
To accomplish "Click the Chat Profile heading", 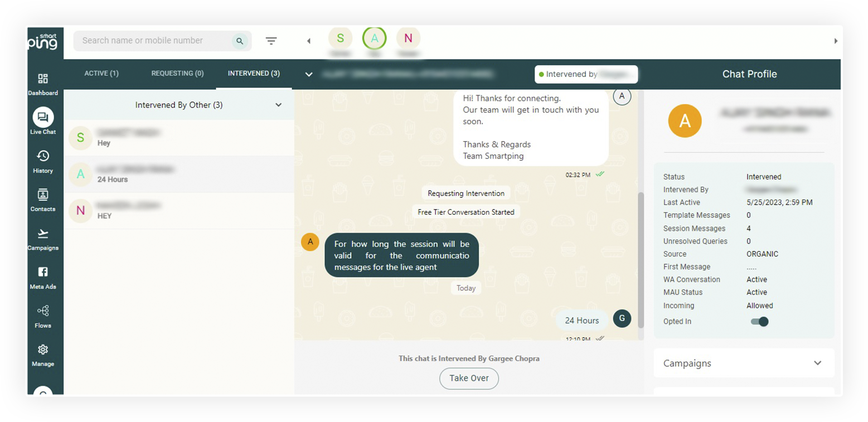I will (749, 74).
